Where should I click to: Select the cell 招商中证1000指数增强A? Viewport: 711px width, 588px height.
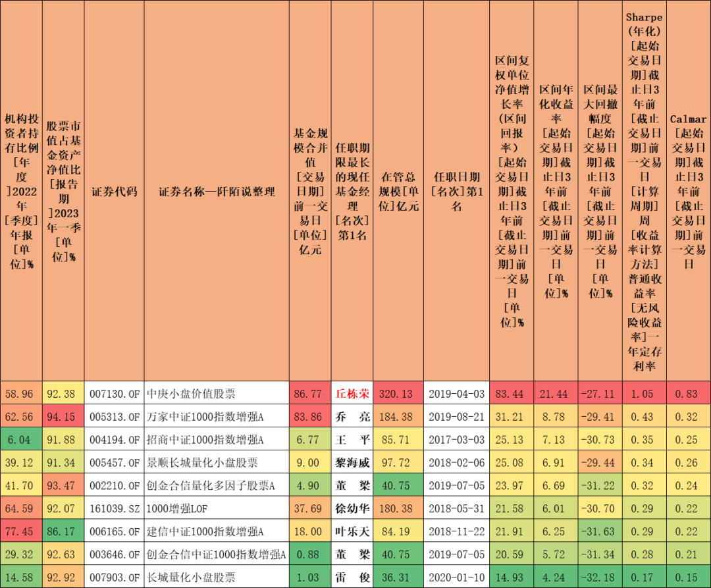point(217,439)
